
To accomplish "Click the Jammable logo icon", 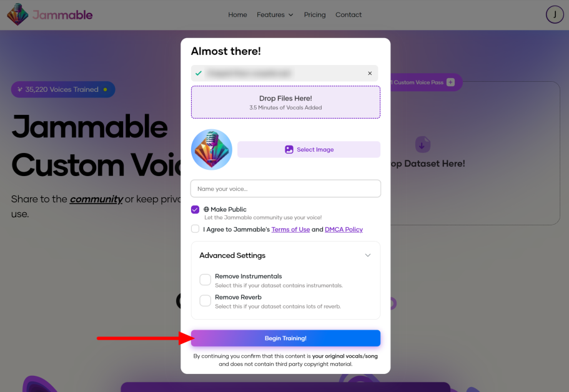I will pyautogui.click(x=17, y=14).
